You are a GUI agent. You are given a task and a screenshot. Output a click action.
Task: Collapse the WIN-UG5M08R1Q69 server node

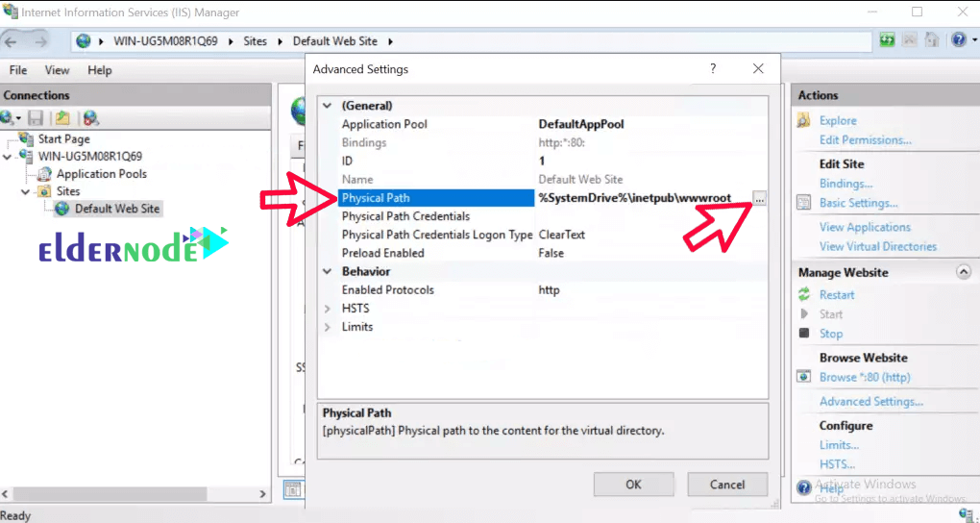coord(7,156)
